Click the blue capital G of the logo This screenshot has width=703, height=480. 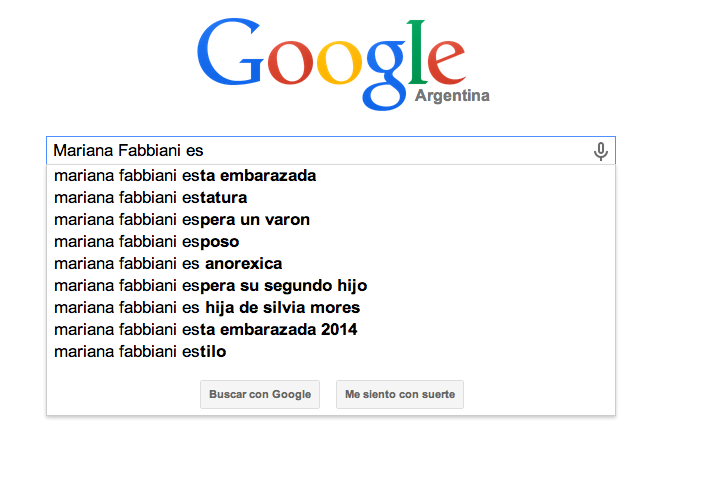[x=230, y=52]
